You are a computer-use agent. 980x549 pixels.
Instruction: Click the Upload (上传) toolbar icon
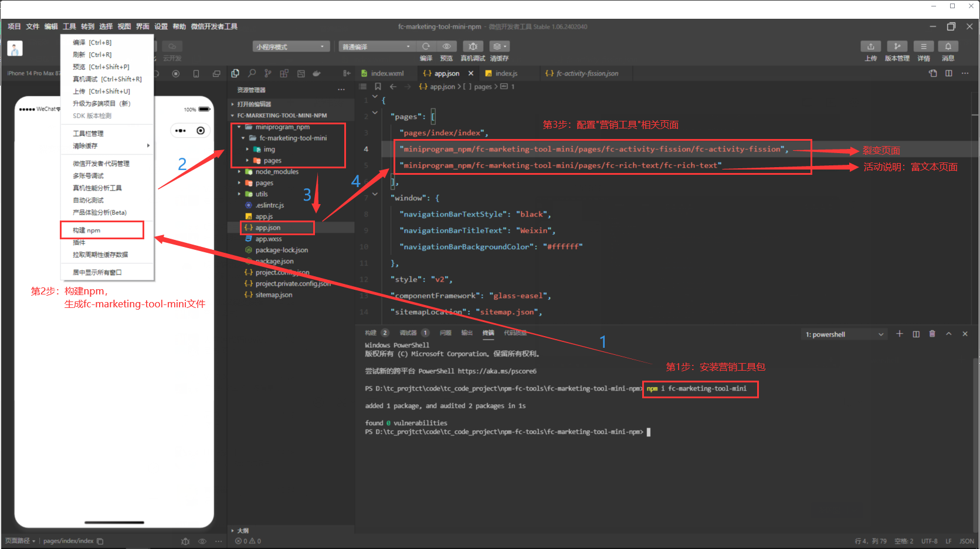(x=870, y=47)
